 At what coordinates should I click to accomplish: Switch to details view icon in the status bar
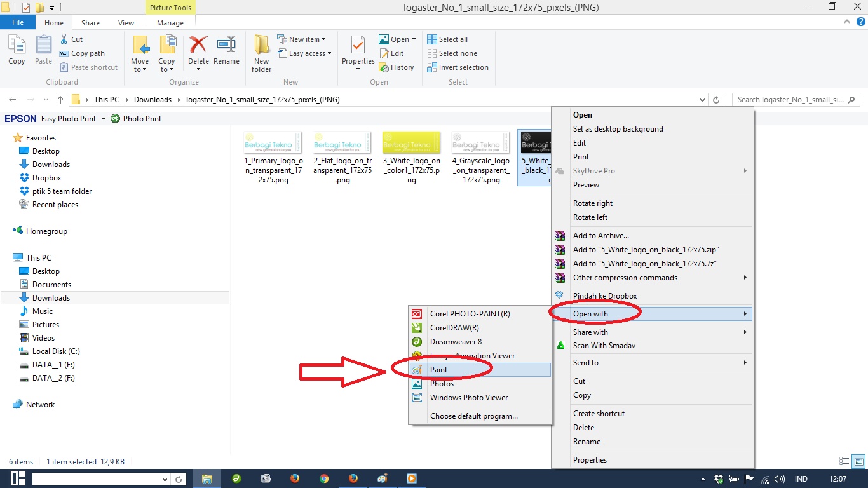(x=844, y=462)
